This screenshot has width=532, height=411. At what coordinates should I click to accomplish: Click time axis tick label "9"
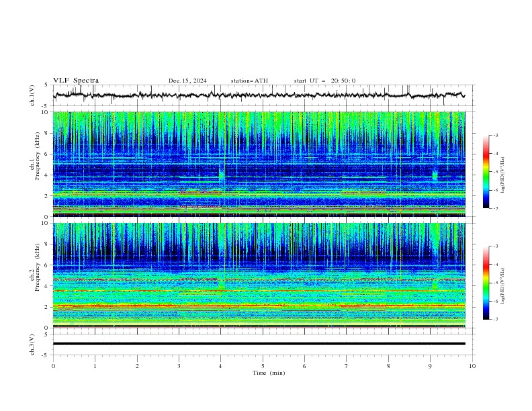(430, 366)
